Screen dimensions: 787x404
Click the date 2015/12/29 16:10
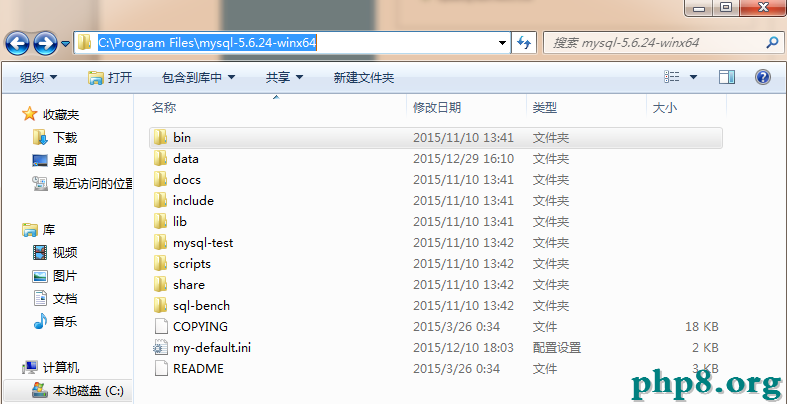[463, 159]
